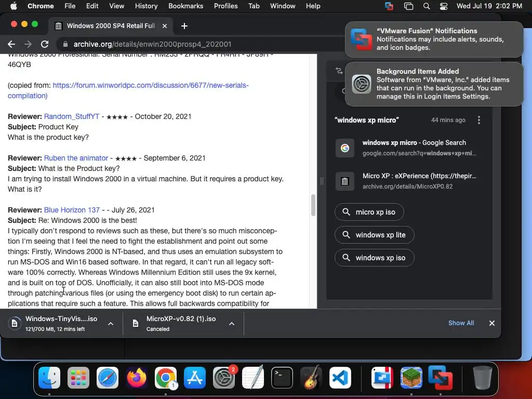Open reviewer Random_StuffYT profile
This screenshot has width=532, height=399.
[x=72, y=116]
